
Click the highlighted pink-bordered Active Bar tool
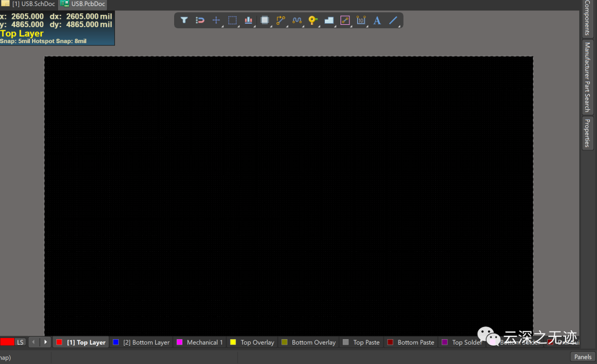tap(345, 20)
